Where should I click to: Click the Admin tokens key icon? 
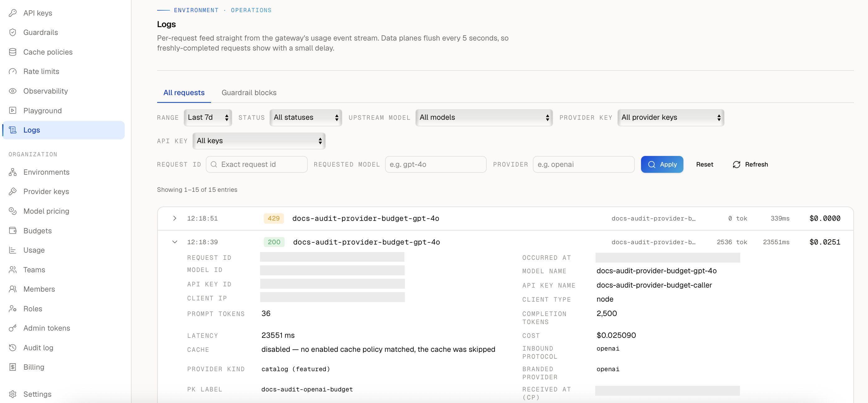pos(13,328)
